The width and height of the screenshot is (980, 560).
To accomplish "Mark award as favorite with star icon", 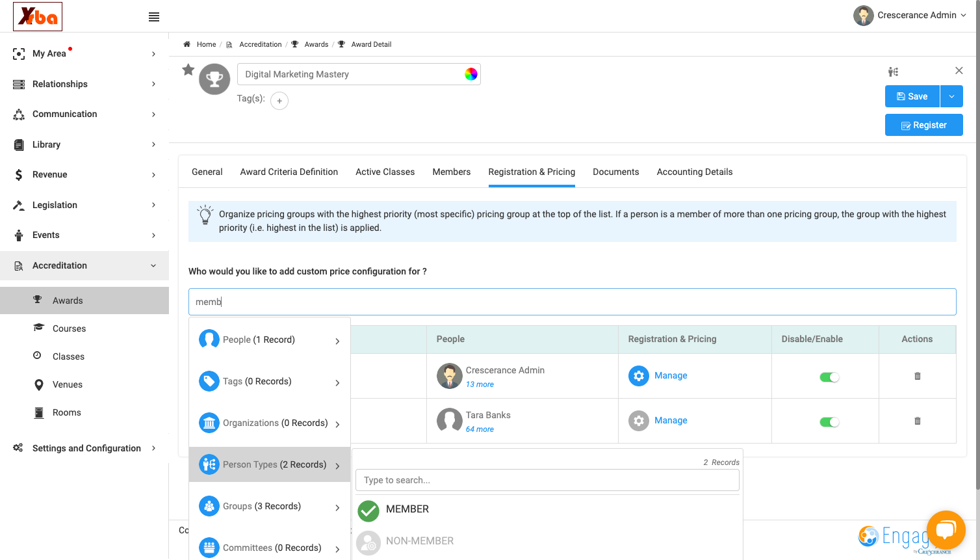I will pos(188,70).
